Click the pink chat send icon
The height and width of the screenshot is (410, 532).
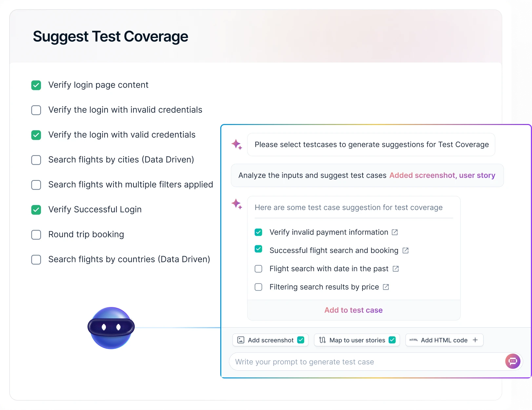click(512, 361)
